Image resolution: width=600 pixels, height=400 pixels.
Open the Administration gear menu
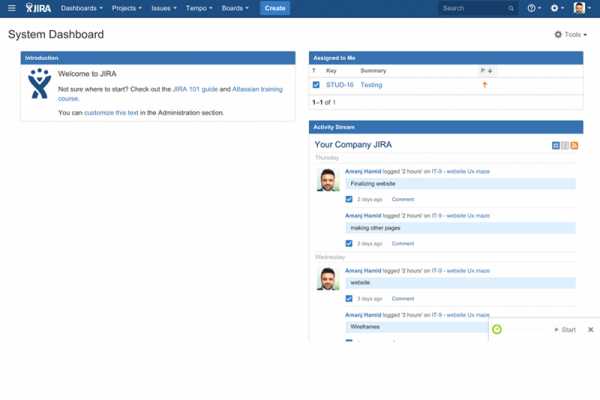[557, 8]
